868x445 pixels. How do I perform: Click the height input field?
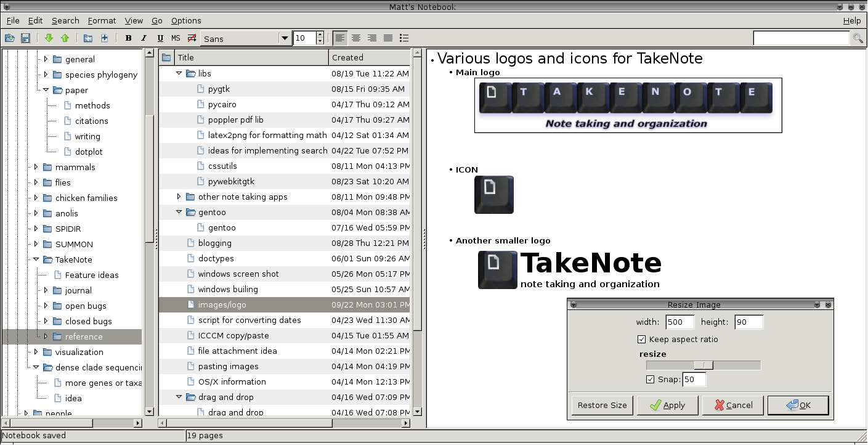point(749,322)
